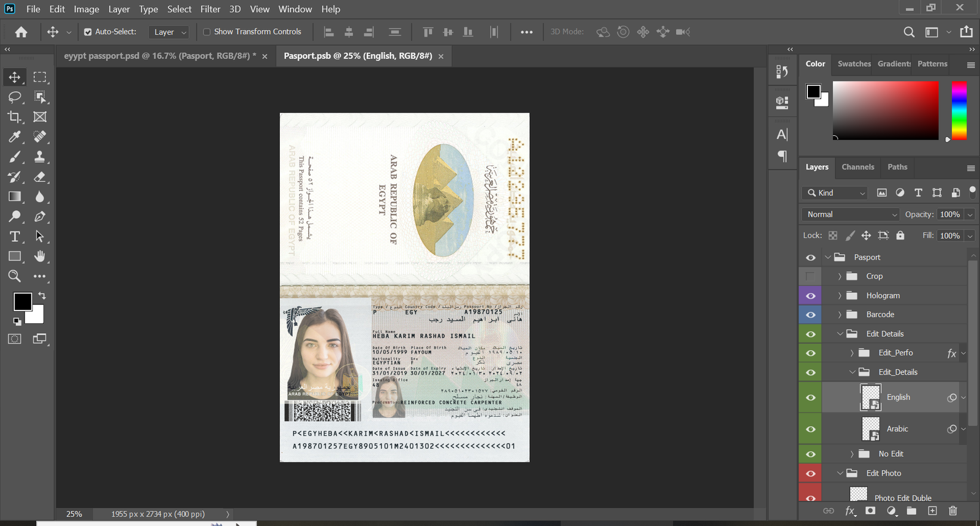Click the Zoom tool in toolbar
The height and width of the screenshot is (526, 980).
tap(15, 276)
